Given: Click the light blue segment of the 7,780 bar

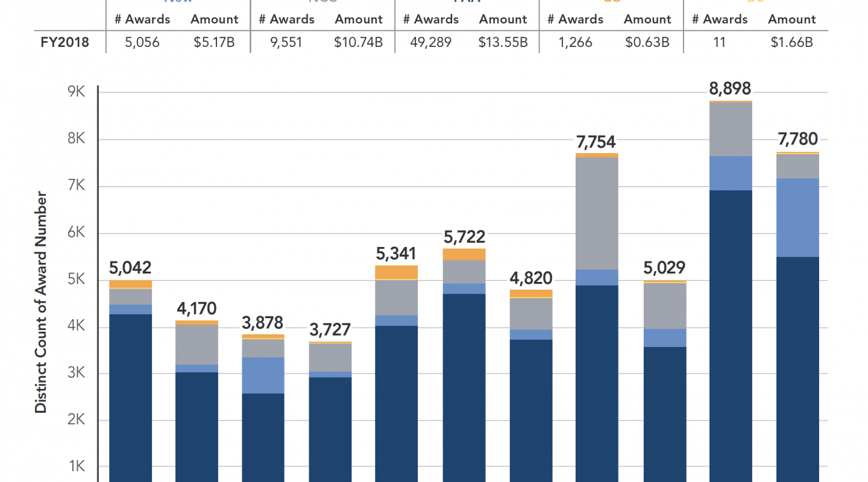Looking at the screenshot, I should coord(797,218).
